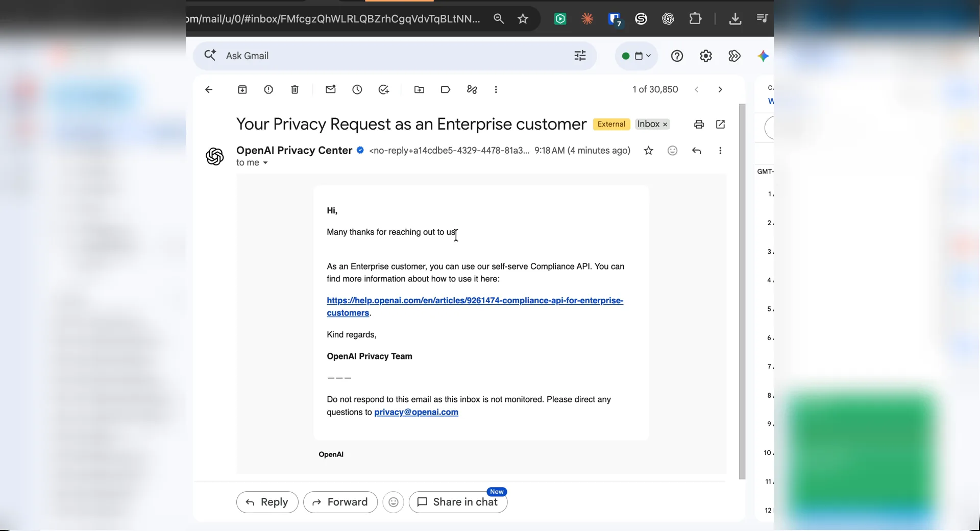Click the verified sender checkmark badge
This screenshot has height=531, width=980.
coord(360,150)
